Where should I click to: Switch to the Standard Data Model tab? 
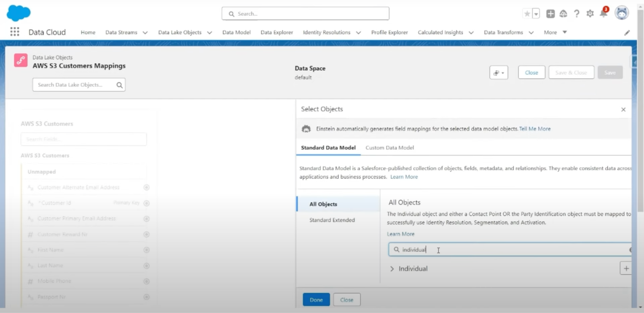[x=328, y=148]
